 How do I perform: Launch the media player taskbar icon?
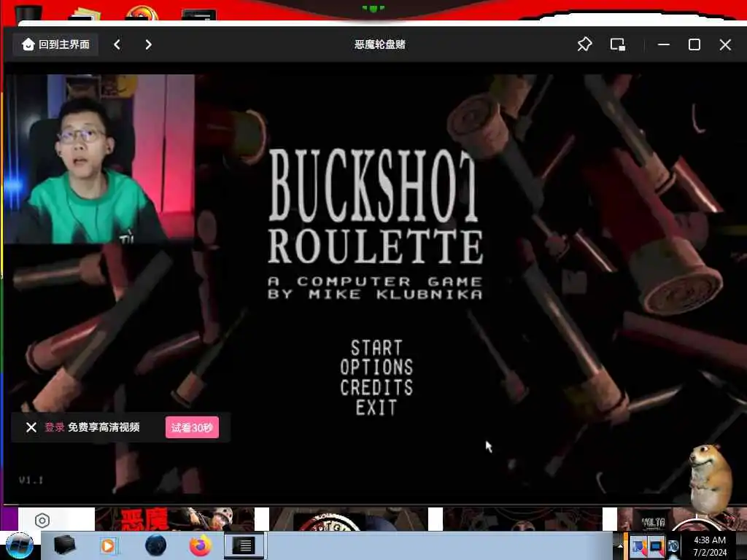point(108,545)
